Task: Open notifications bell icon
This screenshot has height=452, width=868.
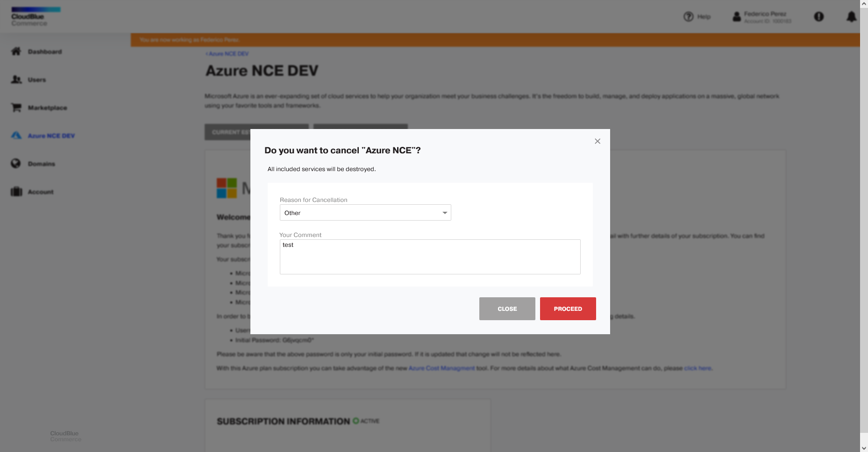Action: [852, 17]
